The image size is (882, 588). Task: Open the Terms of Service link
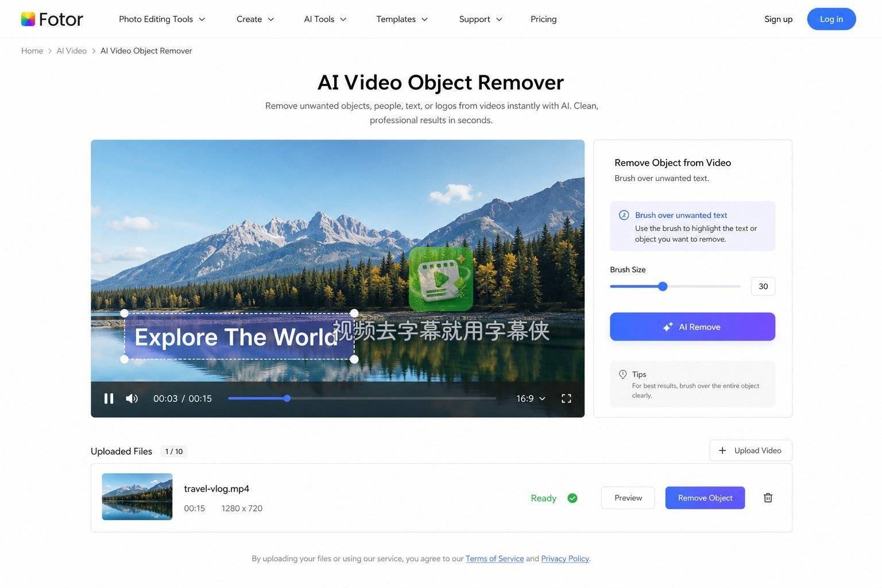(x=495, y=559)
